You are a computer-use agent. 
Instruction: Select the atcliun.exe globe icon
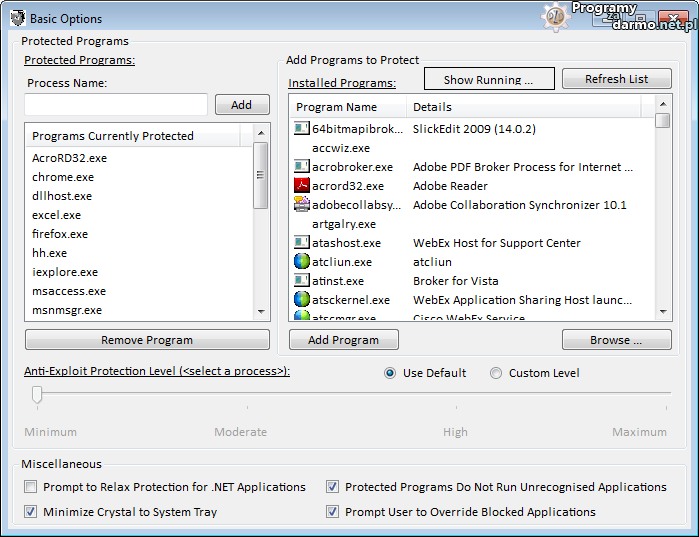pos(302,262)
